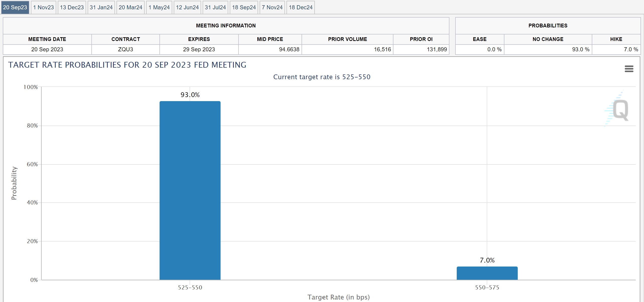Select the 18 Dec24 tab
The height and width of the screenshot is (302, 644).
coord(301,8)
